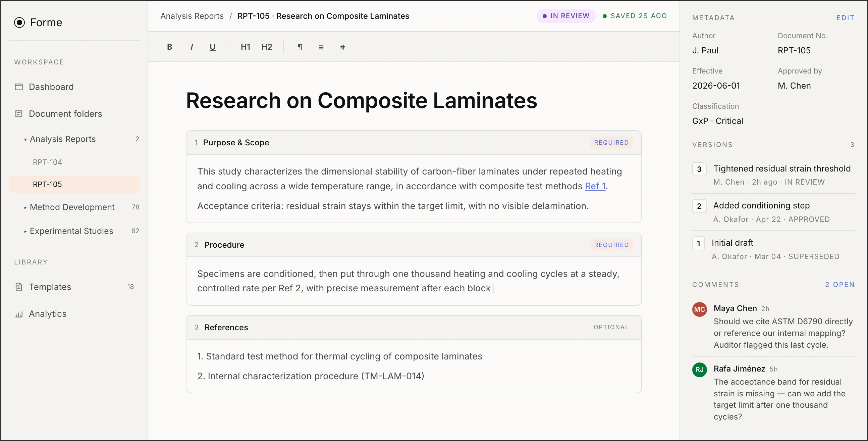
Task: Toggle underline formatting in toolbar
Action: 213,47
